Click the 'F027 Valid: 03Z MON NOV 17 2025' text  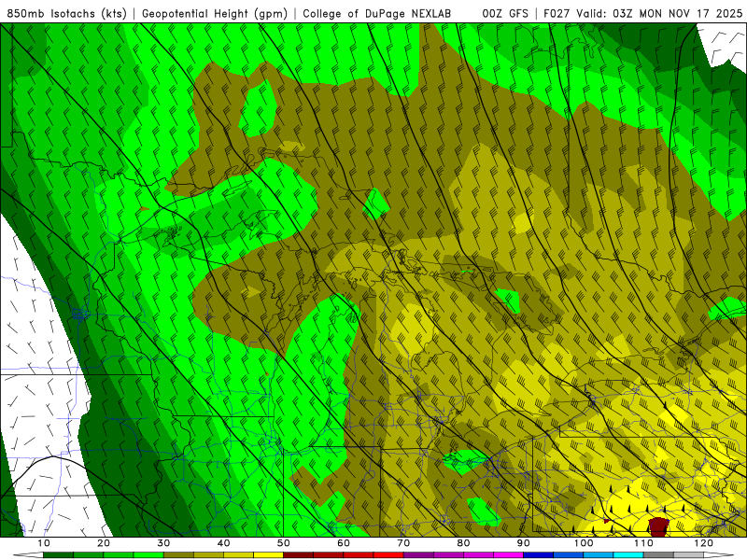642,14
